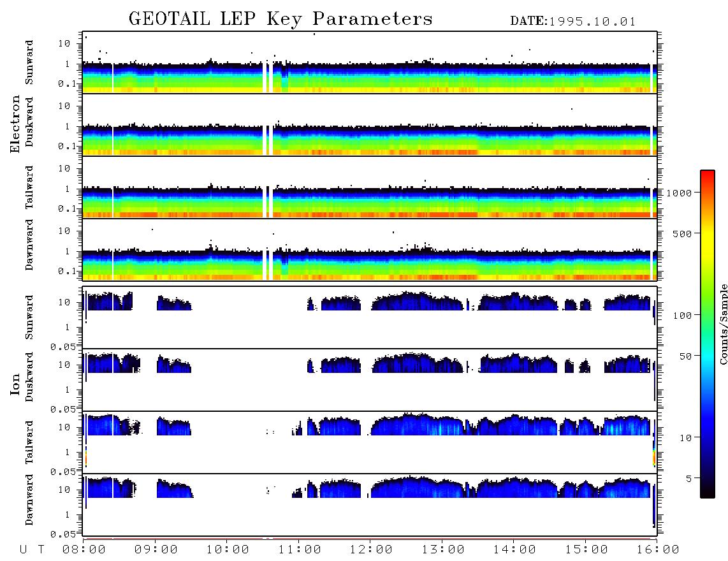Click the "Ion" group axis label
Viewport: 728px width, 561px height.
[15, 384]
